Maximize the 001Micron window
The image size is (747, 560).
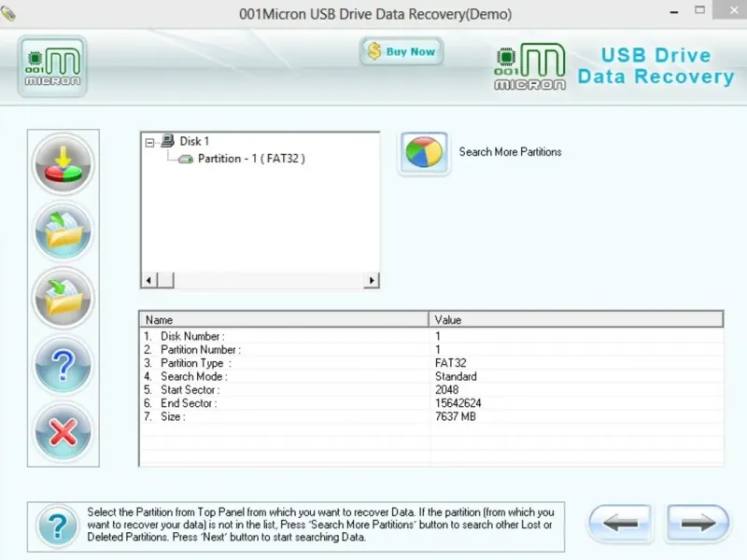pyautogui.click(x=699, y=10)
